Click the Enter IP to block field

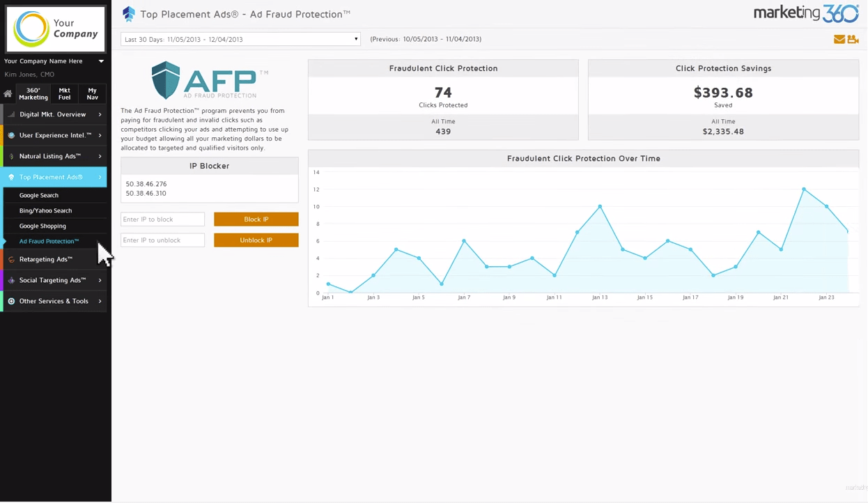(162, 219)
